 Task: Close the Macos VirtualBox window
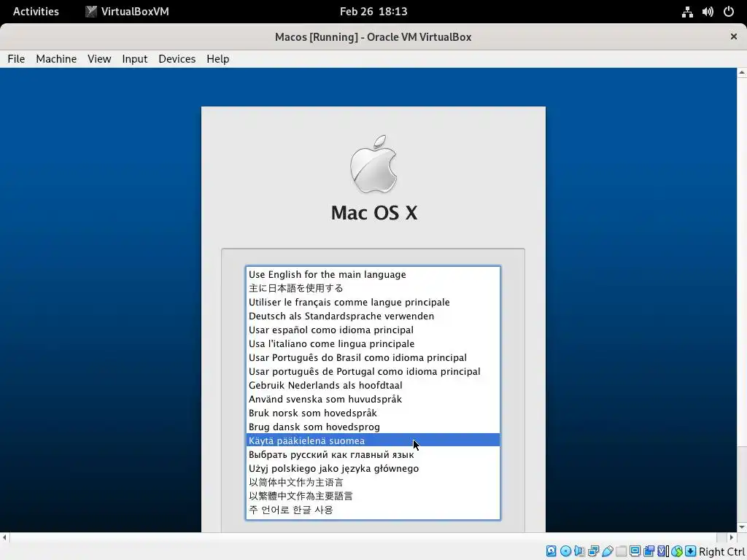(x=734, y=36)
